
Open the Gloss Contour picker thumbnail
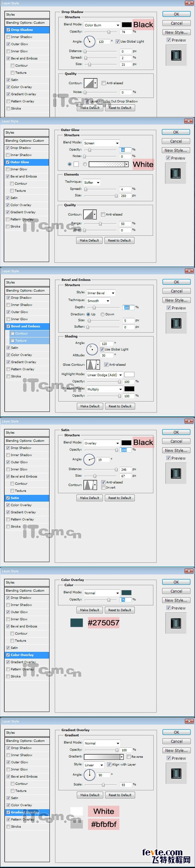91,364
